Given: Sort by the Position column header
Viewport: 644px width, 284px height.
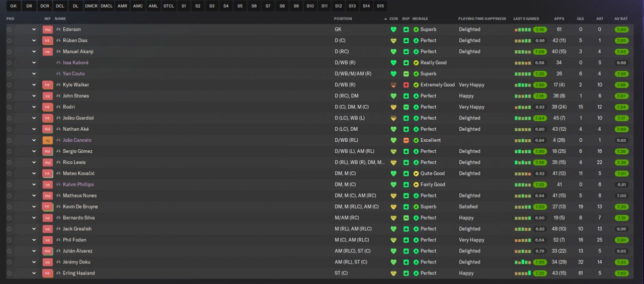Looking at the screenshot, I should [x=343, y=19].
